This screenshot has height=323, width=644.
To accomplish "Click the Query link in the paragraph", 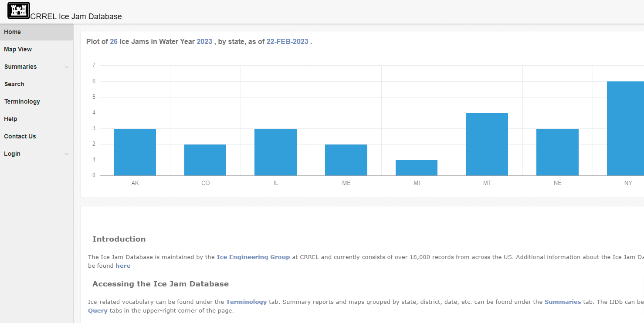I will click(98, 311).
